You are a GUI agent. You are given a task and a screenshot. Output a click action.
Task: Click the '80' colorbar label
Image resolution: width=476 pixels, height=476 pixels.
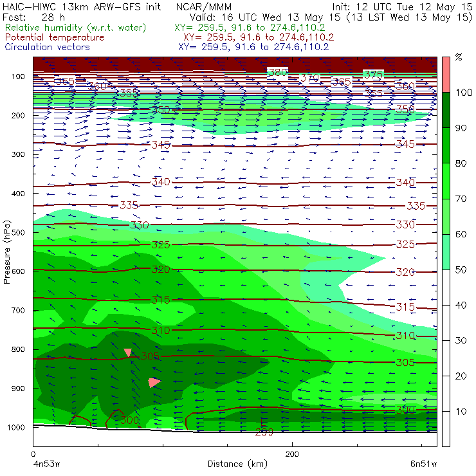pyautogui.click(x=461, y=163)
